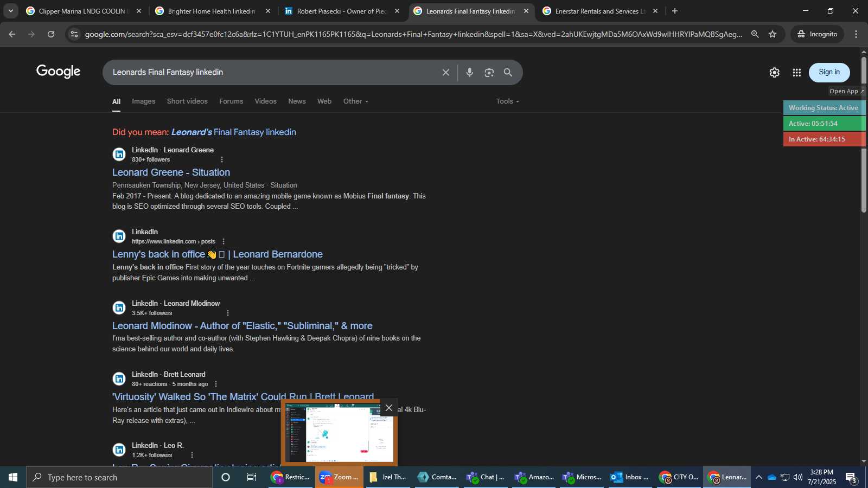This screenshot has width=868, height=488.
Task: Open Leonard Mlodinow Author result link
Action: click(242, 326)
